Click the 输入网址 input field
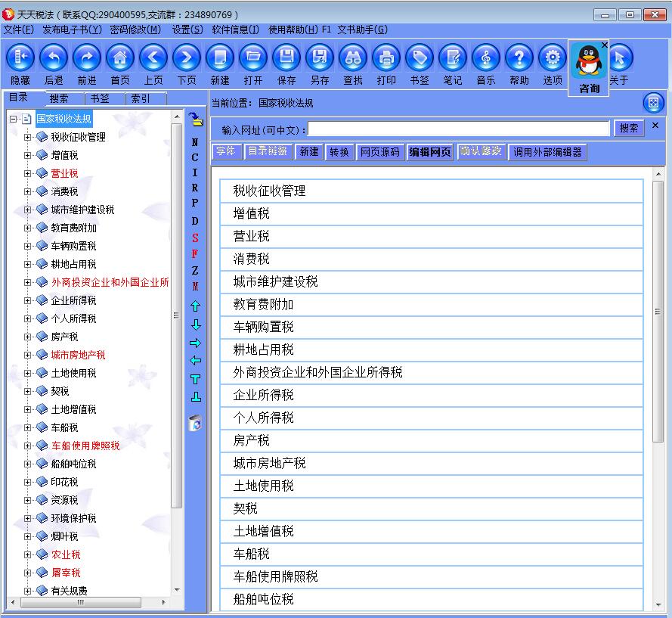 (x=458, y=129)
